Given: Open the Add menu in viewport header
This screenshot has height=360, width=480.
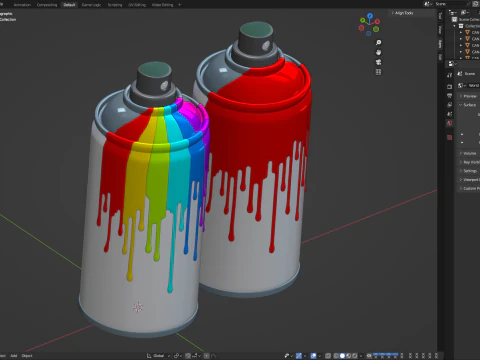Looking at the screenshot, I should pyautogui.click(x=14, y=356).
